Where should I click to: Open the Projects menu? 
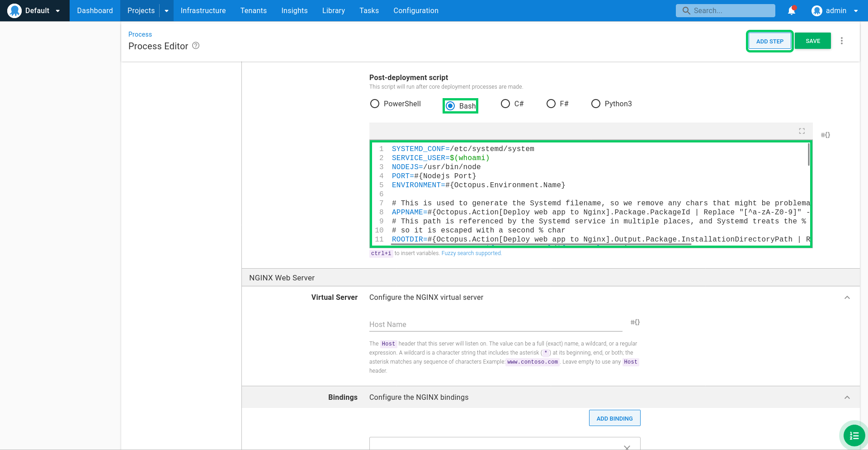141,10
